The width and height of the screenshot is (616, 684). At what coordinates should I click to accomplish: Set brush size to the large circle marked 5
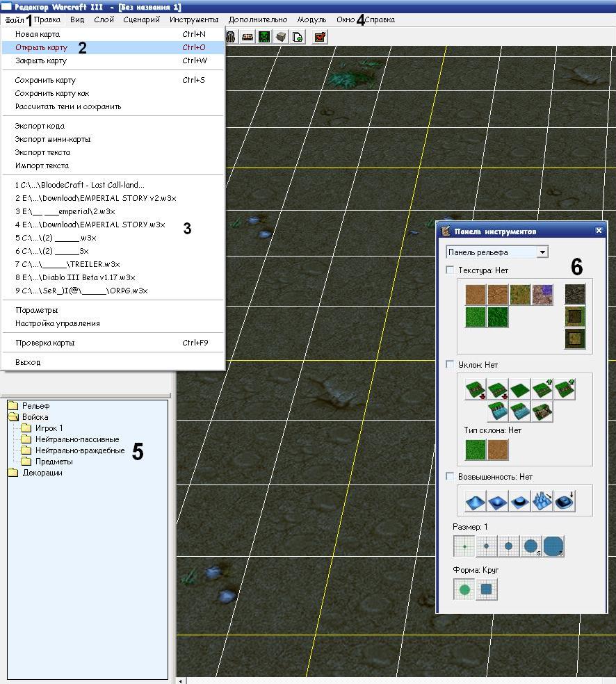click(x=531, y=546)
